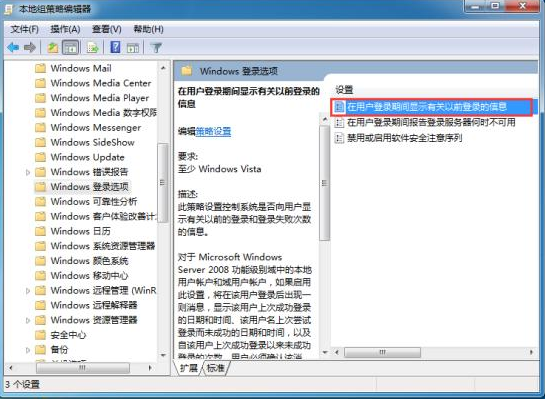This screenshot has height=399, width=545.
Task: Expand the Windows 错误报告 tree node
Action: 28,172
